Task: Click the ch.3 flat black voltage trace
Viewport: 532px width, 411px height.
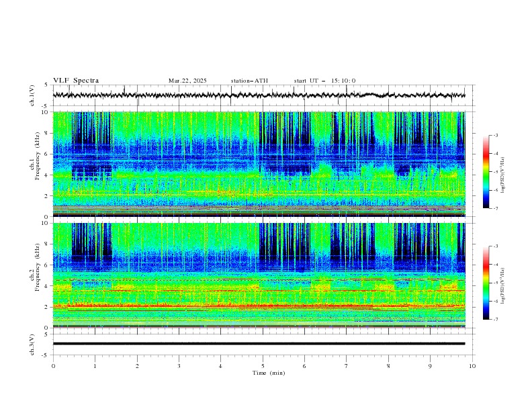Action: pyautogui.click(x=259, y=344)
